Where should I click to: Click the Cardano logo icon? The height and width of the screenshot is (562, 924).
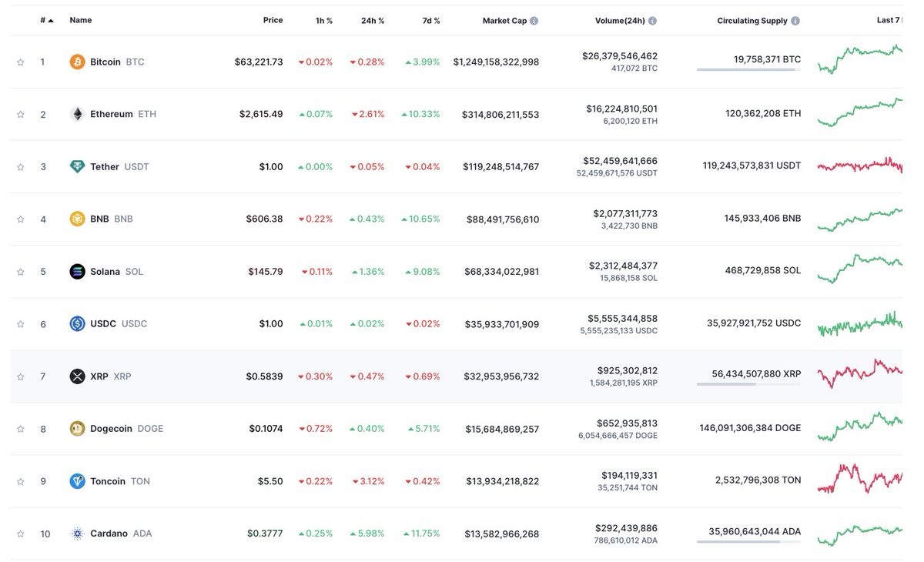tap(77, 533)
